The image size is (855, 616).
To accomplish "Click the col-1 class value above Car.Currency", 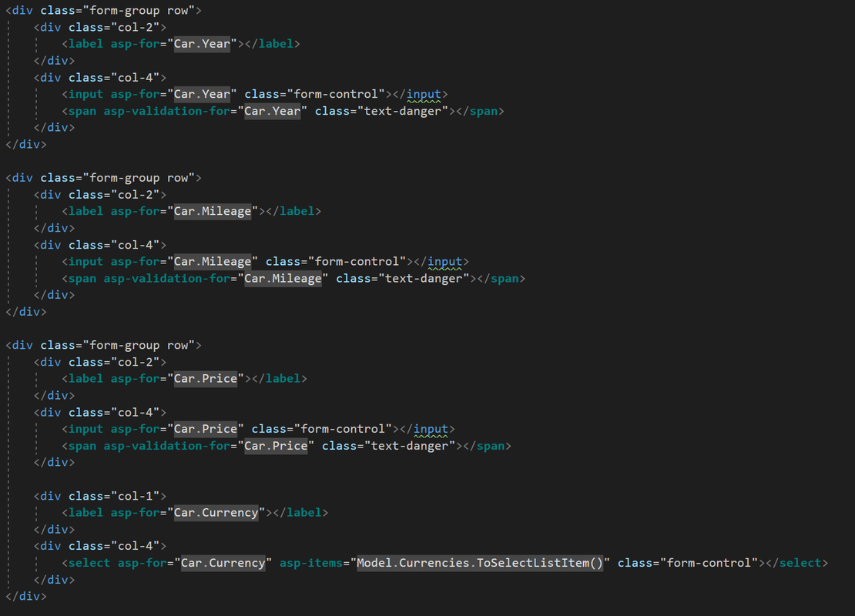I will 139,495.
